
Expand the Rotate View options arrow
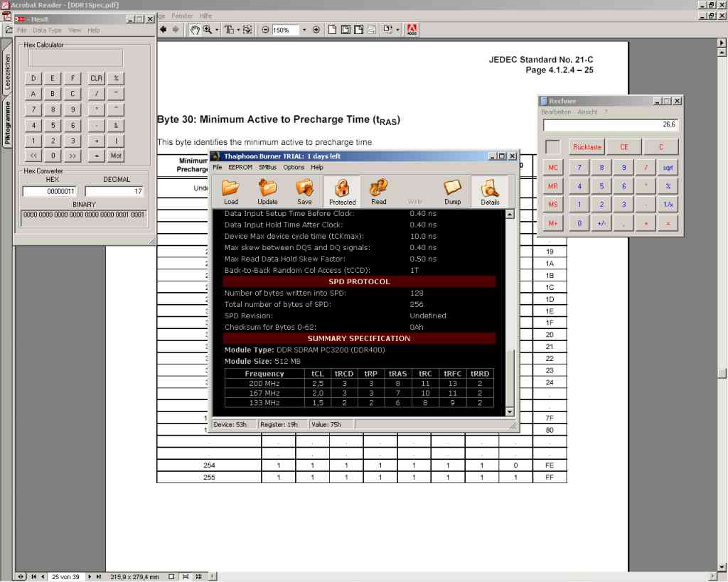click(x=397, y=30)
